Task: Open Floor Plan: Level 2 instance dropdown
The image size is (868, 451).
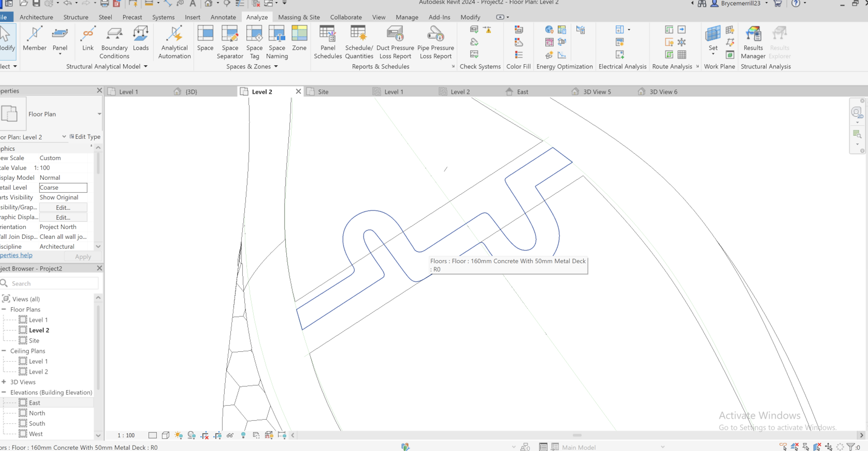Action: tap(64, 136)
